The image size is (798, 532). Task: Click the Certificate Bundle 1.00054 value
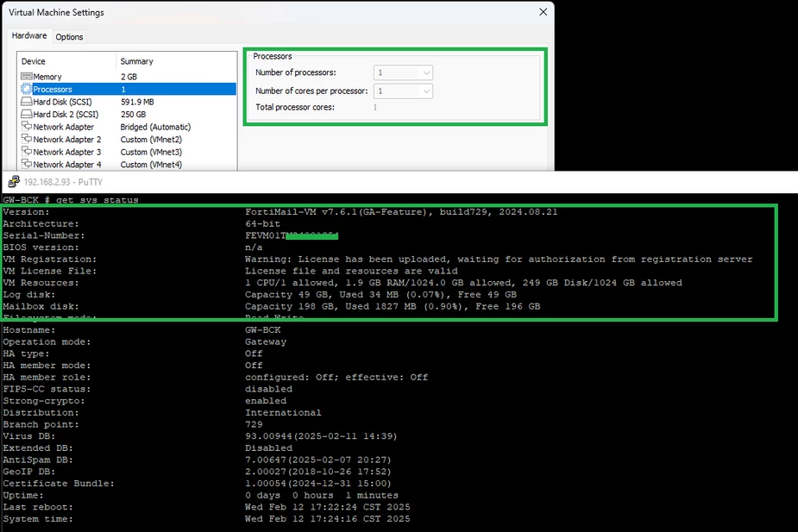(x=318, y=483)
